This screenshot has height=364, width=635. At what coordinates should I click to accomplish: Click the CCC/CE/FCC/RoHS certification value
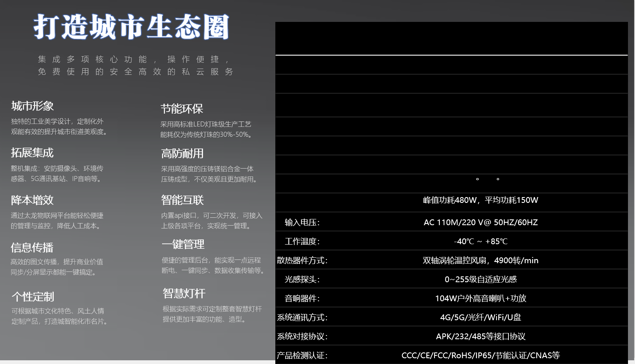[x=481, y=355]
